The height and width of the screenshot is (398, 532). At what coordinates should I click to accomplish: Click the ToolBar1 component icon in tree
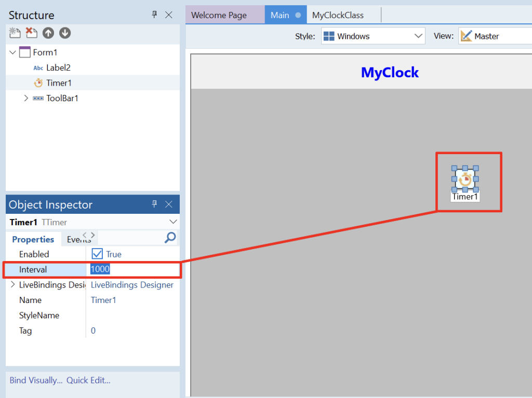[x=38, y=98]
